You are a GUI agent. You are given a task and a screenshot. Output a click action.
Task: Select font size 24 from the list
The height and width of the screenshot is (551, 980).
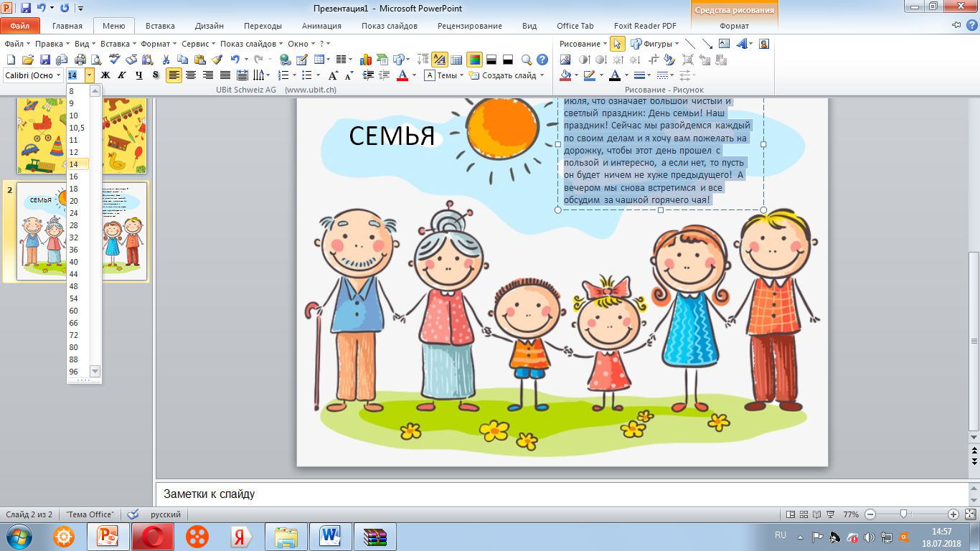[x=74, y=213]
